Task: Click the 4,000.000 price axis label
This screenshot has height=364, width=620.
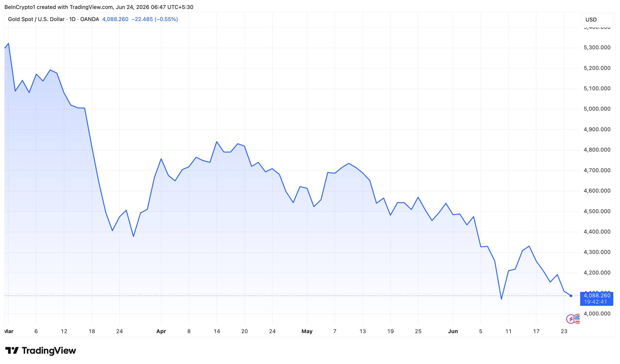Action: 597,314
